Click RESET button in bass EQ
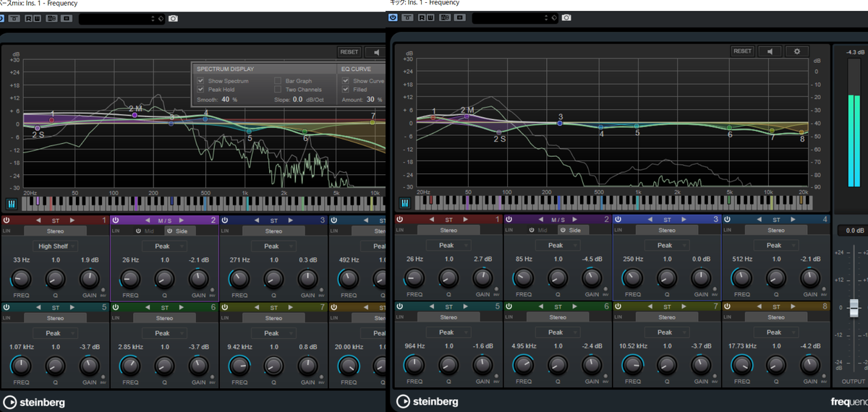This screenshot has width=868, height=412. (349, 52)
